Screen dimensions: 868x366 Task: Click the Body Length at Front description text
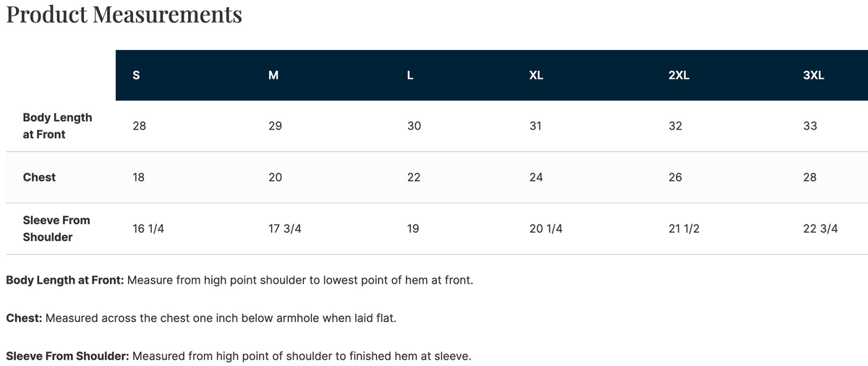click(x=239, y=279)
